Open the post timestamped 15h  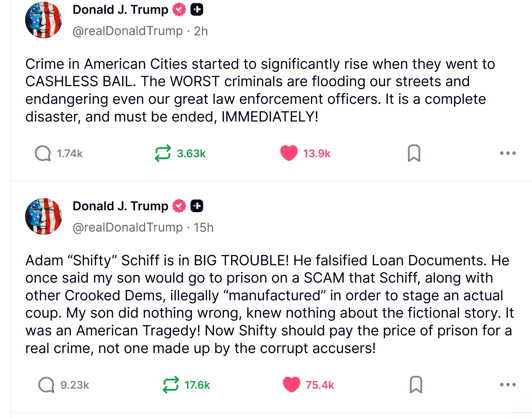click(203, 228)
